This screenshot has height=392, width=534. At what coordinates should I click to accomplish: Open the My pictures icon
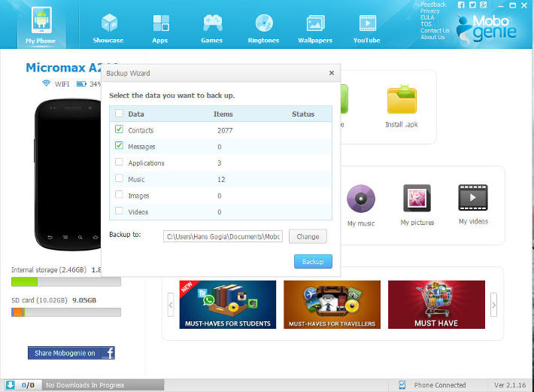tap(417, 198)
